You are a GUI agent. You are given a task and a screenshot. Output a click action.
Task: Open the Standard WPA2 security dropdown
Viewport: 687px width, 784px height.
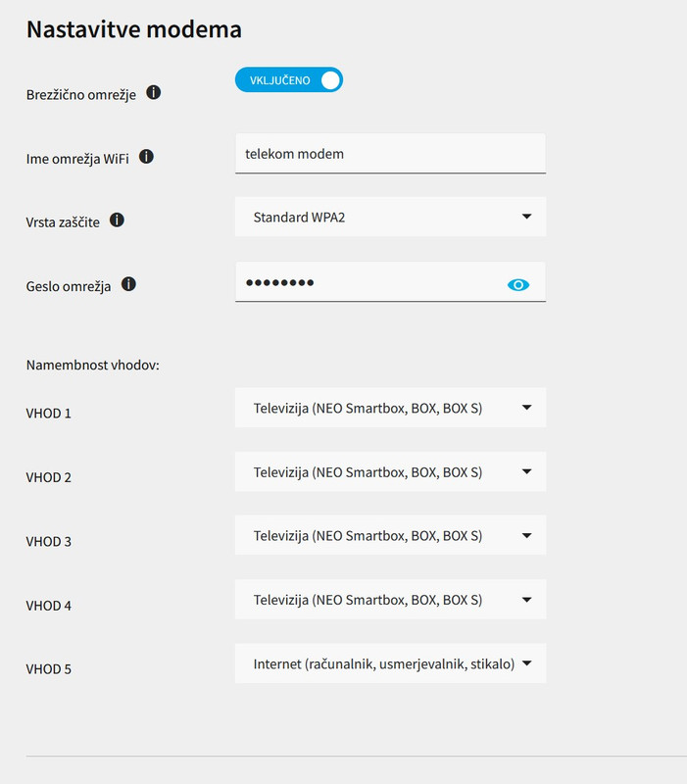pyautogui.click(x=390, y=217)
